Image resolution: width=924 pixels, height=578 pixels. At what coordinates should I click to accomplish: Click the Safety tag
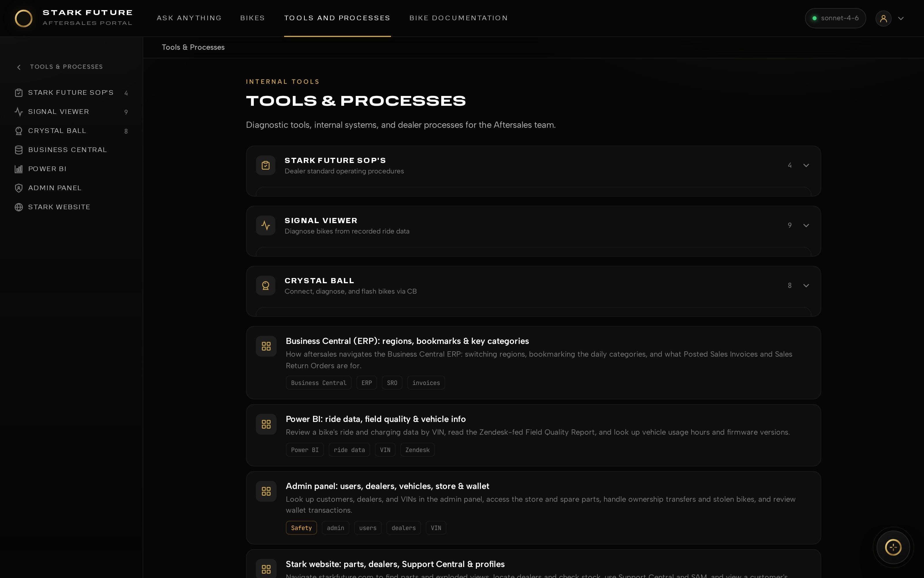[301, 527]
